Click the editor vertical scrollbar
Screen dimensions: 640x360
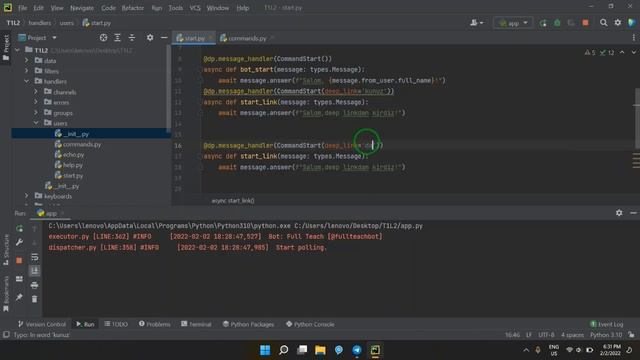[637, 118]
